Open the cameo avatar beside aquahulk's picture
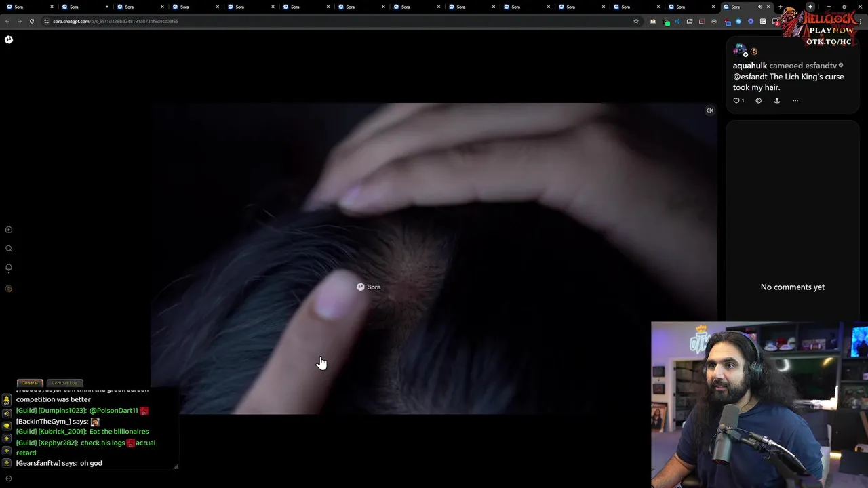868x488 pixels. pos(753,52)
